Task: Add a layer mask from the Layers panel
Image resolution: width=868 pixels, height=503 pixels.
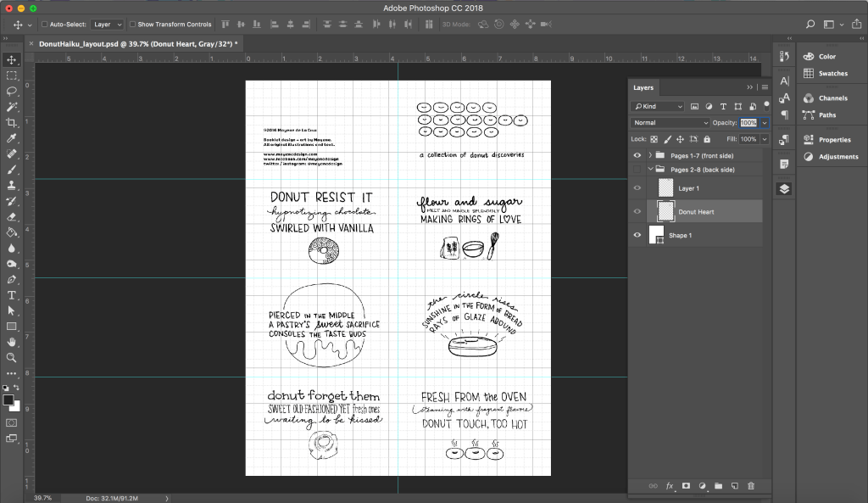Action: 686,485
